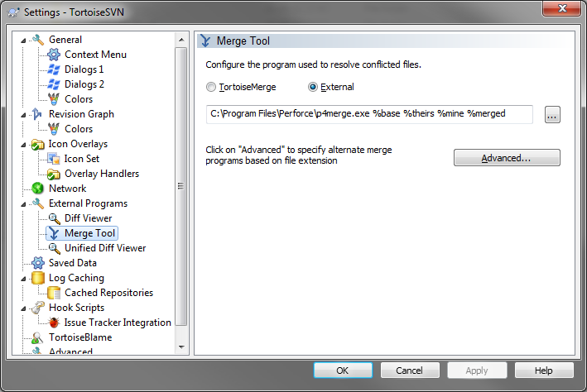The image size is (587, 392).
Task: Open Help for this dialog
Action: tap(544, 370)
